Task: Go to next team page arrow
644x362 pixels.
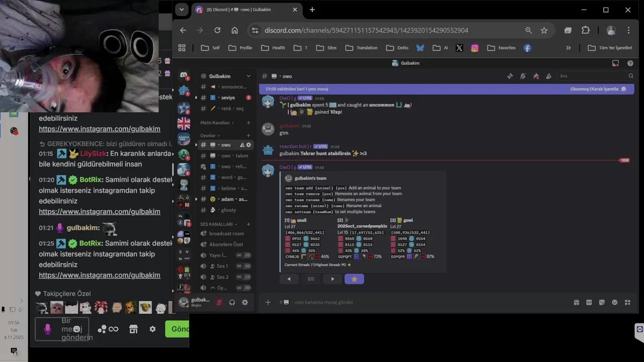Action: point(333,279)
